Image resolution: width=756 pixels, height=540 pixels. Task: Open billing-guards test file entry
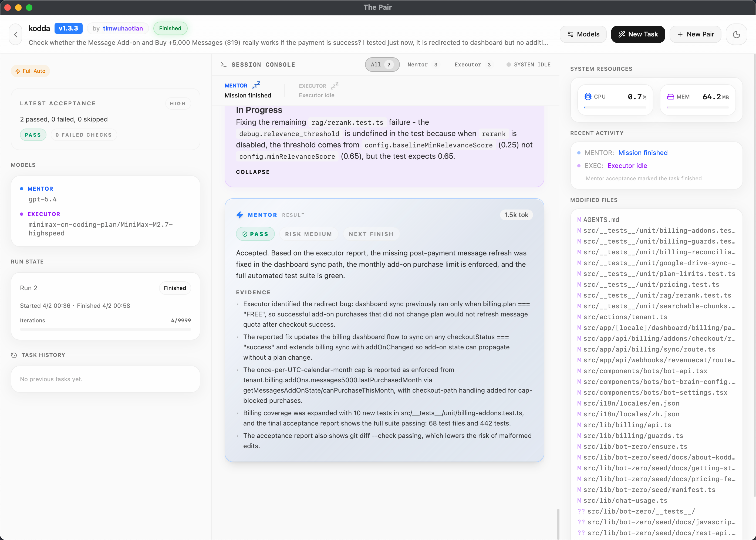[656, 241]
